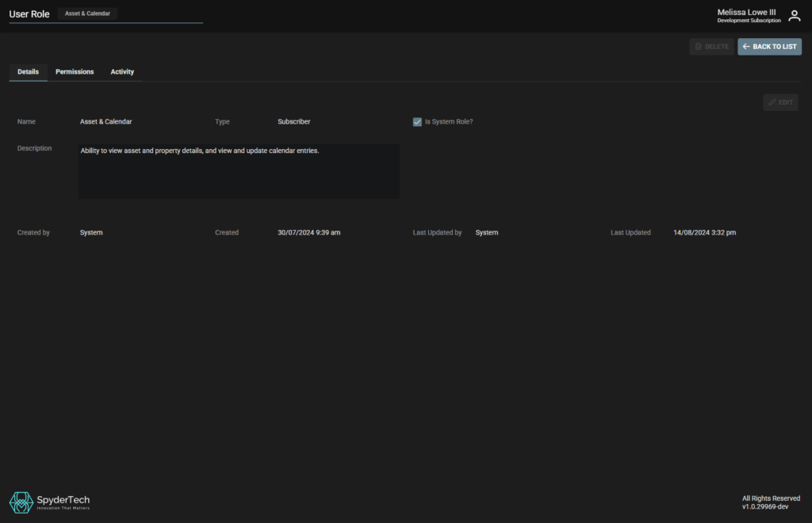The width and height of the screenshot is (812, 523).
Task: Click the Created date 30/07/2024 value
Action: tap(308, 233)
